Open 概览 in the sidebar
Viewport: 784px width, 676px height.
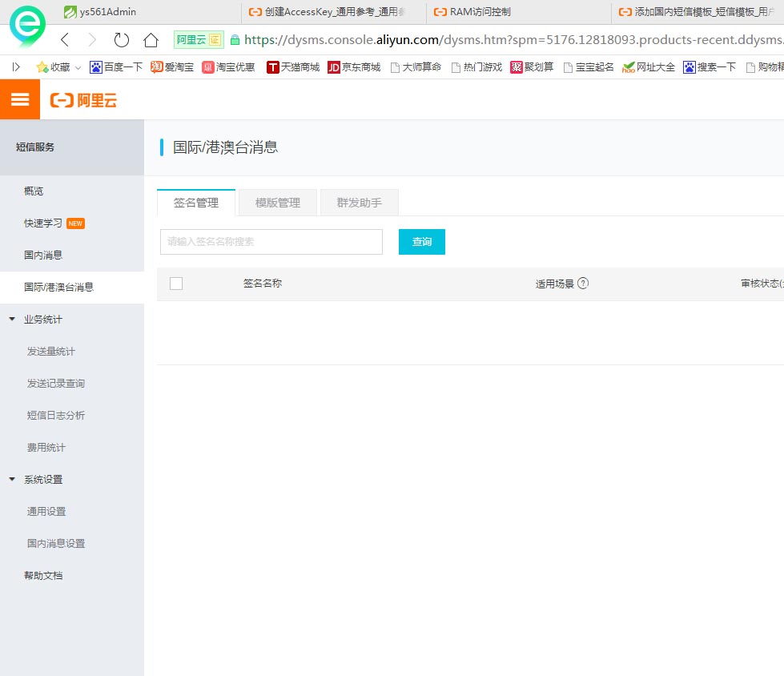tap(72, 191)
